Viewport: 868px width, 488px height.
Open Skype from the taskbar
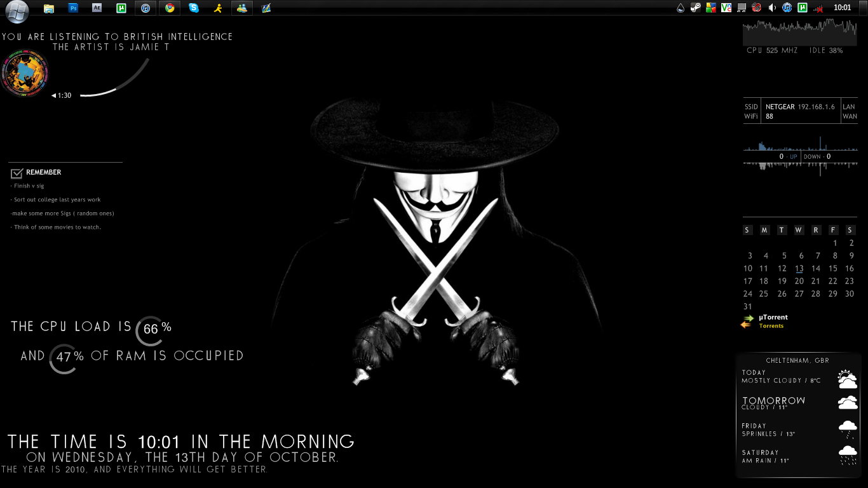coord(194,8)
